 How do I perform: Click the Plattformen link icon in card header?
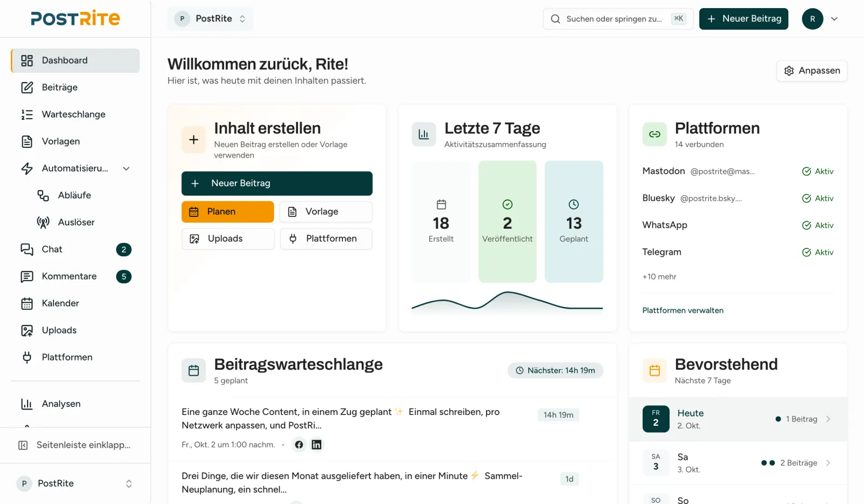pyautogui.click(x=654, y=134)
